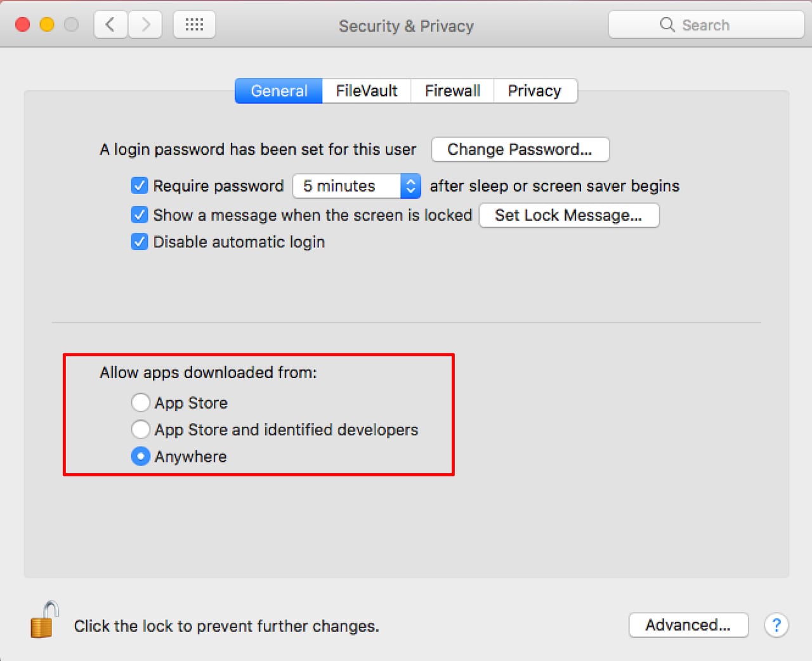
Task: Close the Security & Privacy window
Action: click(23, 25)
